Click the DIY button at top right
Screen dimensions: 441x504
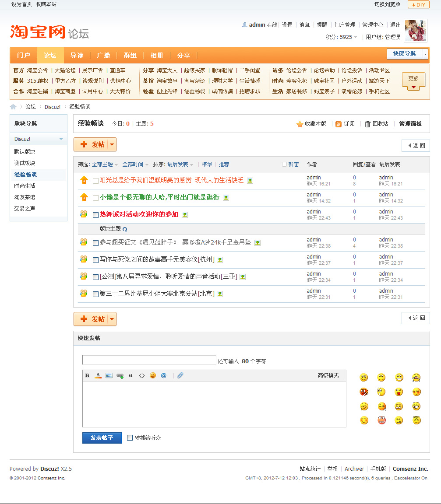[x=419, y=4]
